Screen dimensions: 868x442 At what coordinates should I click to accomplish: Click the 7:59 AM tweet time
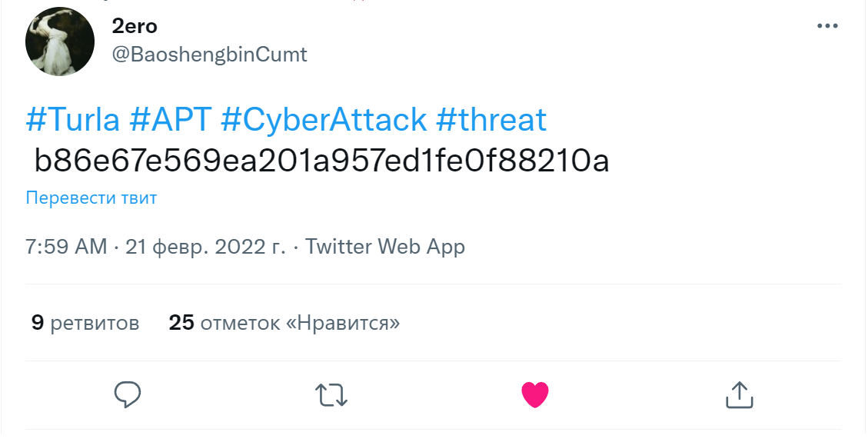(66, 247)
